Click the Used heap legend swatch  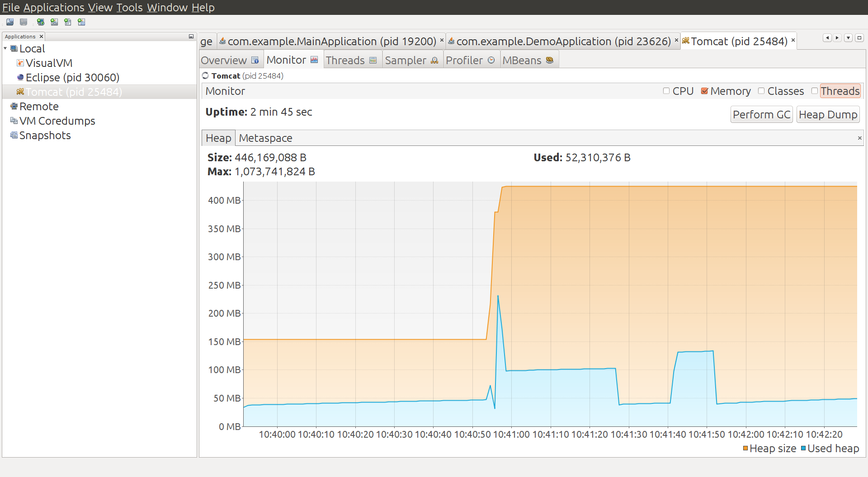(x=803, y=449)
